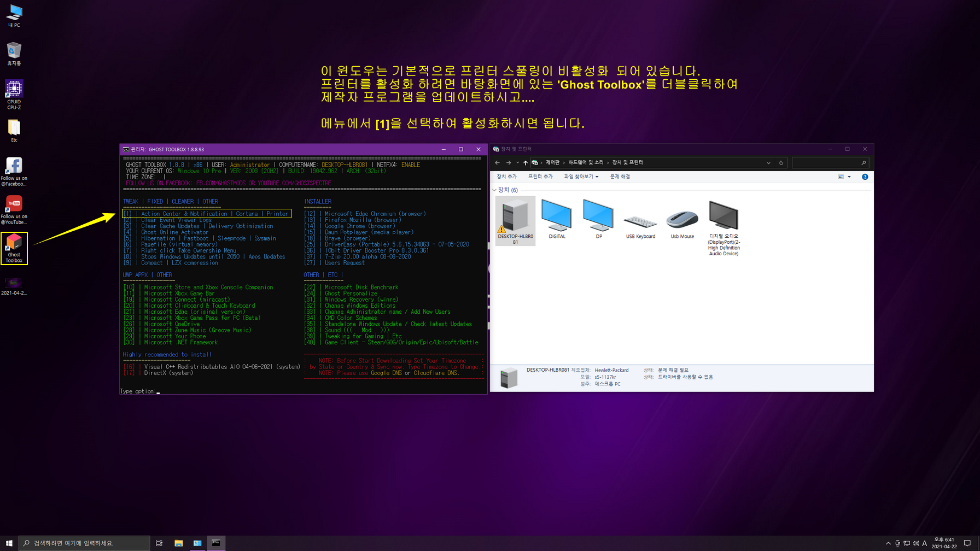Refresh the Devices and Printers address bar
This screenshot has width=980, height=551.
[x=781, y=163]
